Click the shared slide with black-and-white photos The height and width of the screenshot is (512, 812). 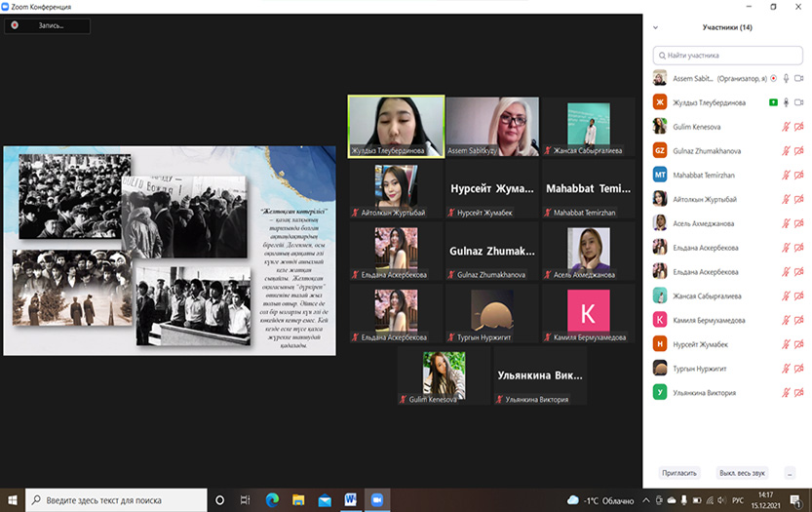click(170, 251)
